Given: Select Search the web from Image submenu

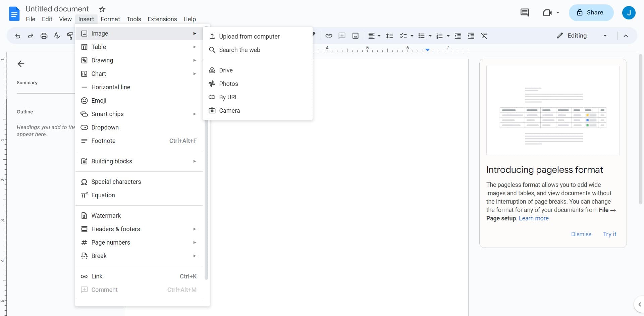Looking at the screenshot, I should (239, 50).
